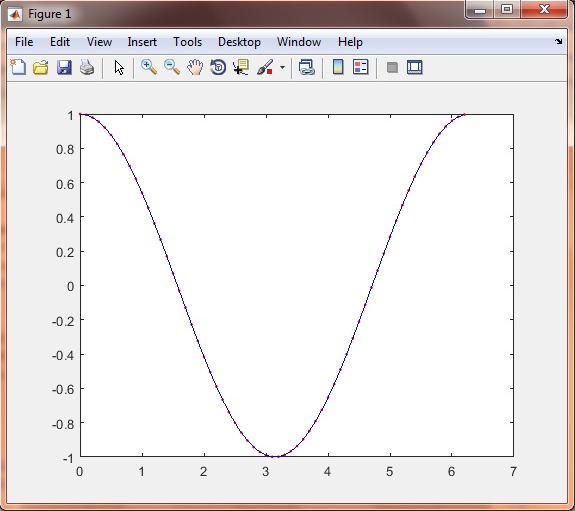Expand the brush color dropdown arrow
Image resolution: width=575 pixels, height=511 pixels.
point(282,67)
